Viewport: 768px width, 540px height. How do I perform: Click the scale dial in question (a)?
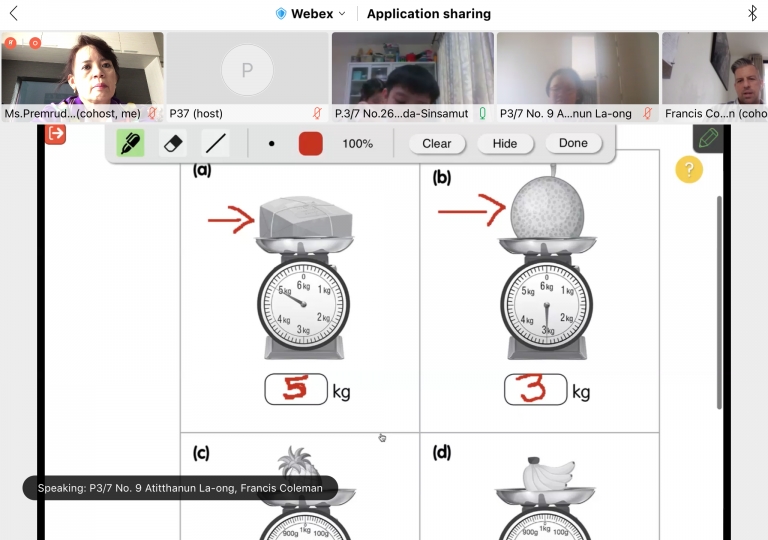click(303, 305)
